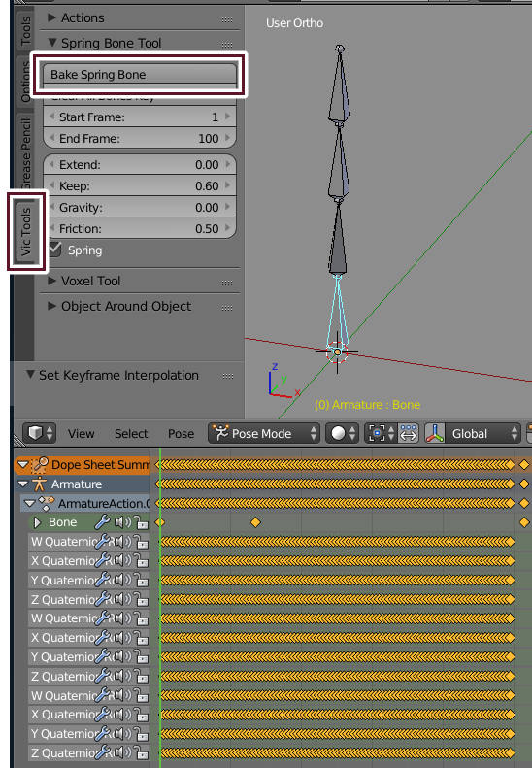Expand the Bone channel group triangle
The height and width of the screenshot is (768, 532).
pos(37,522)
